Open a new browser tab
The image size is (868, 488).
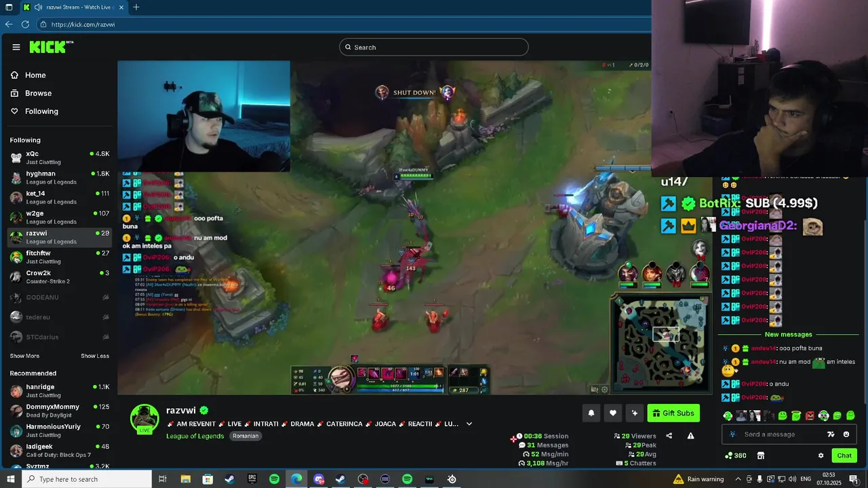136,7
